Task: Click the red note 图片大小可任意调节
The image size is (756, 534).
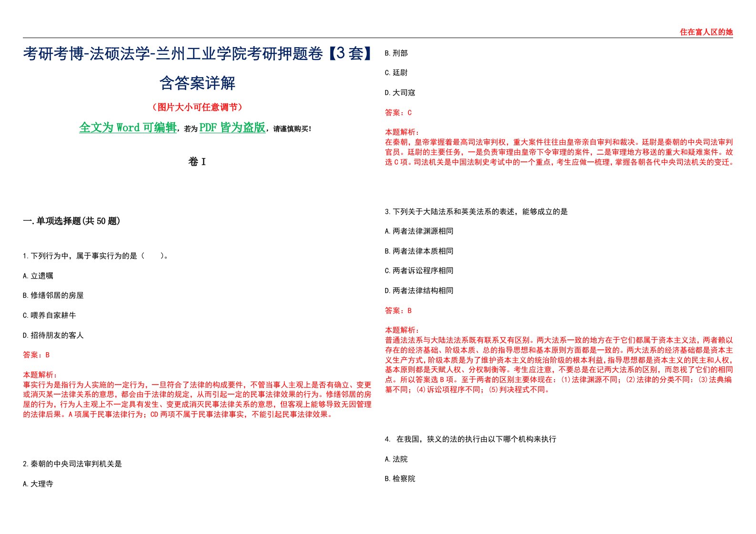Action: pos(197,107)
